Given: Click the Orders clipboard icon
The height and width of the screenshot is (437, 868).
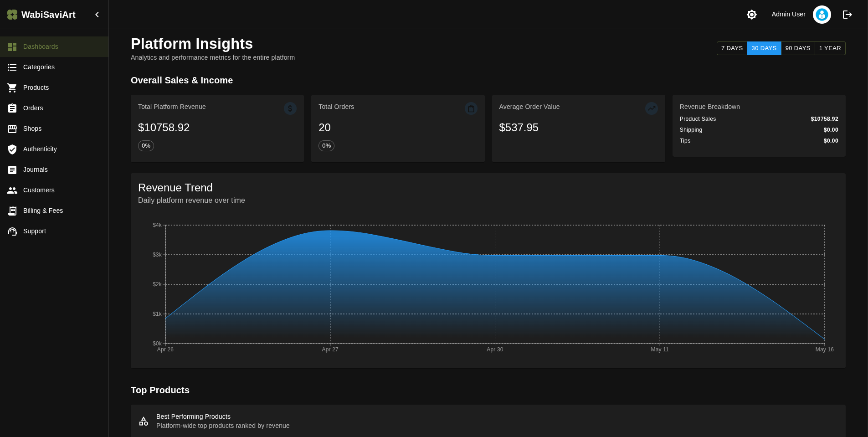Looking at the screenshot, I should point(12,108).
